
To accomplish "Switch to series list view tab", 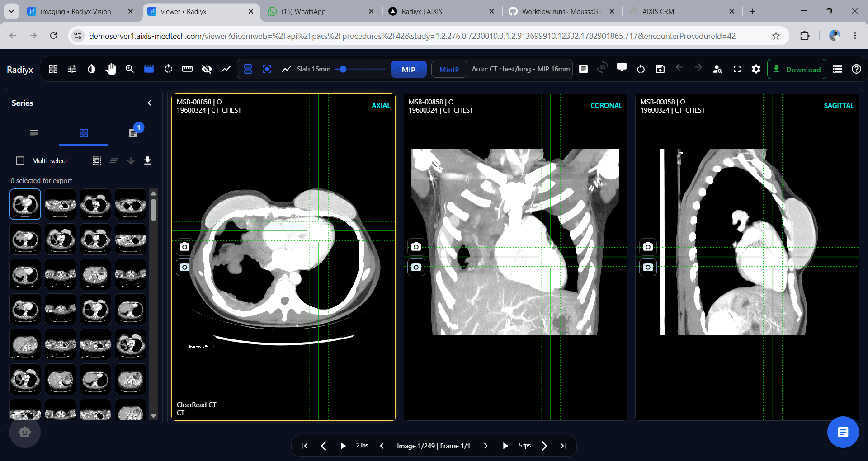I will pyautogui.click(x=34, y=133).
